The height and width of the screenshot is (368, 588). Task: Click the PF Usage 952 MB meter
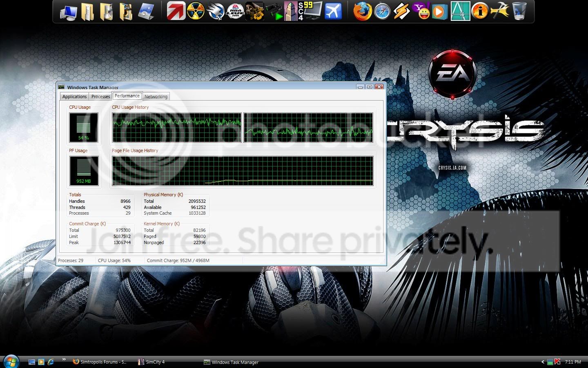[x=84, y=171]
